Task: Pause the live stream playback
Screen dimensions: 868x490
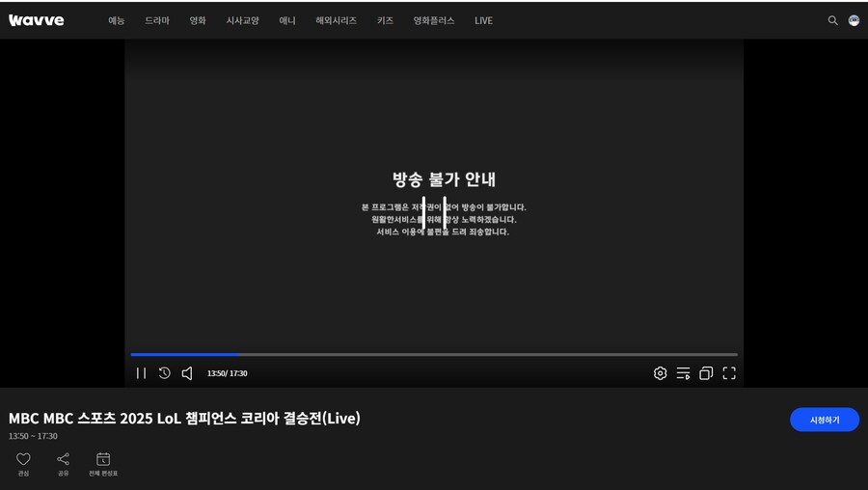Action: [x=141, y=373]
